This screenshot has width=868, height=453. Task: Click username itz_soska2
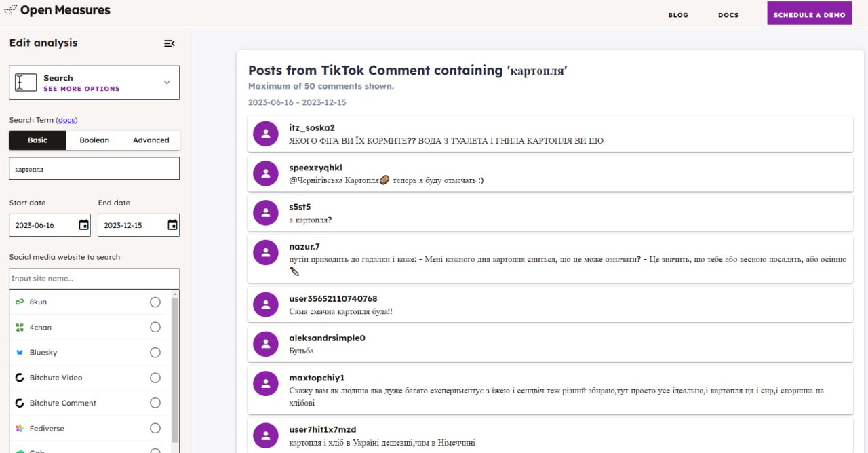312,127
